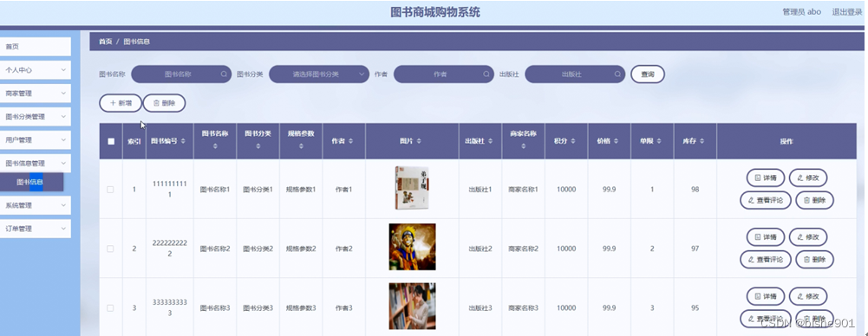Click 修改 for 图书名称2 row

[808, 237]
